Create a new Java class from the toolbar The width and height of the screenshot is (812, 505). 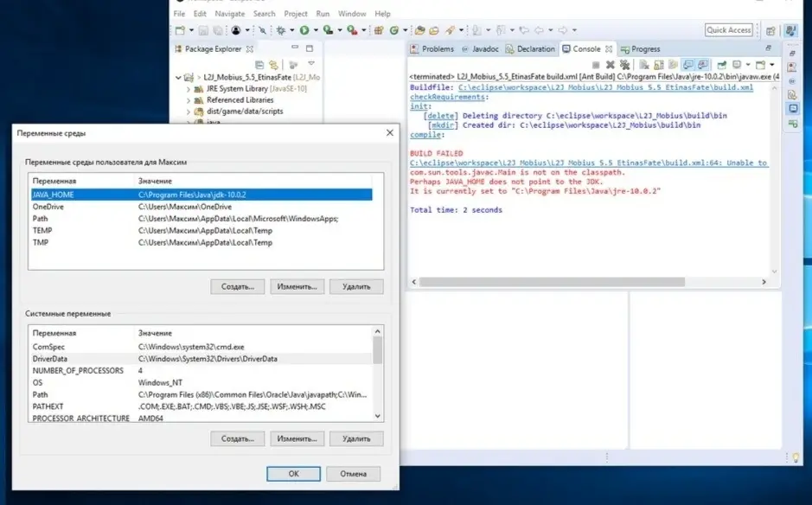coord(394,30)
